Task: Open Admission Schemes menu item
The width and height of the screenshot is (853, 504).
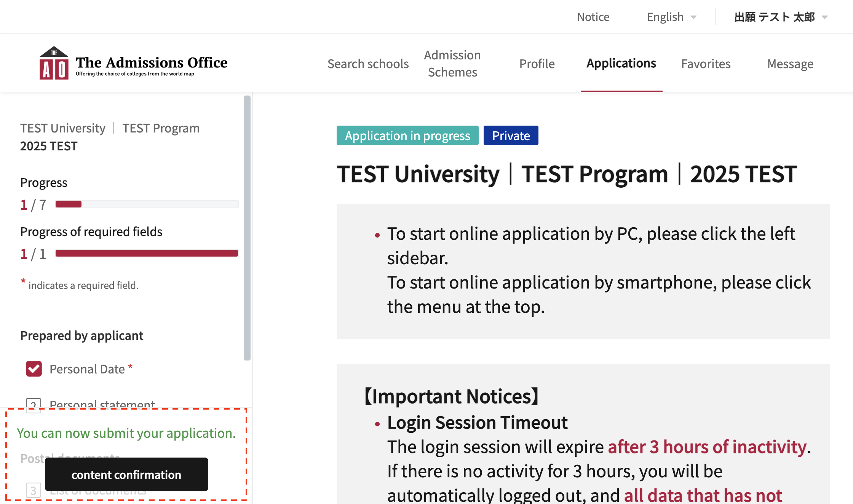Action: point(452,64)
